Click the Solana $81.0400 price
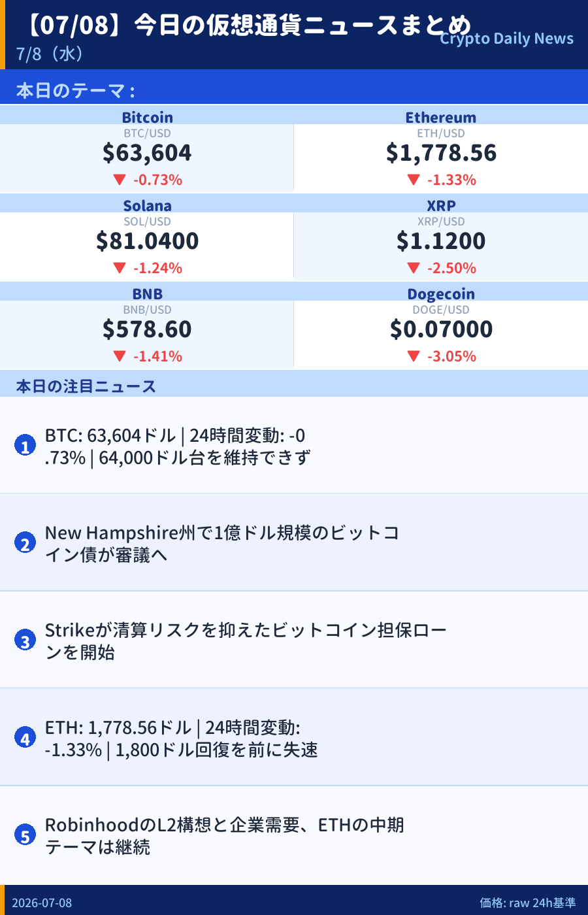Viewport: 588px width, 915px height. tap(147, 241)
